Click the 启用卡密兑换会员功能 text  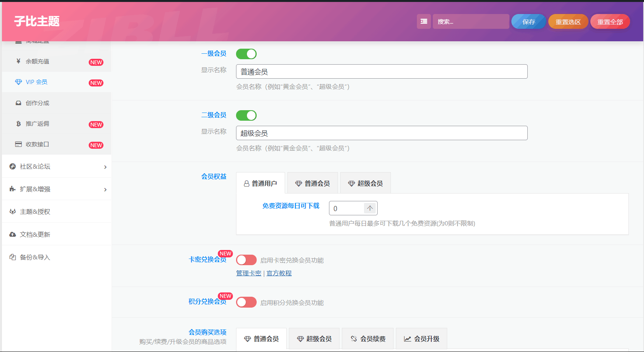(x=292, y=260)
